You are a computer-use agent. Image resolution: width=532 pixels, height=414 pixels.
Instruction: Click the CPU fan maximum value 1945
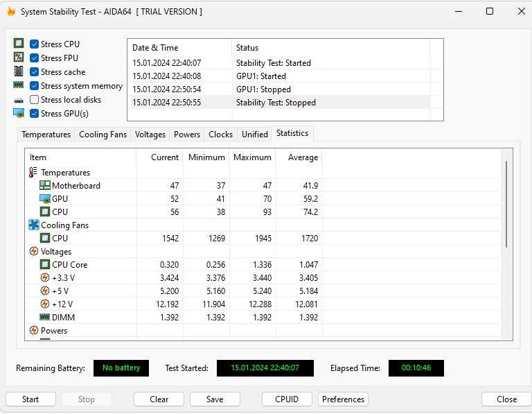tap(263, 238)
